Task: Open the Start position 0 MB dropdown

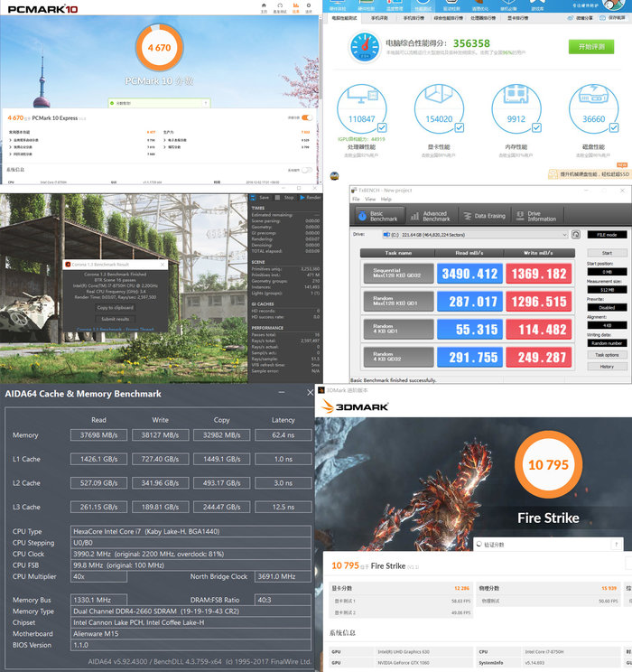Action: 607,272
